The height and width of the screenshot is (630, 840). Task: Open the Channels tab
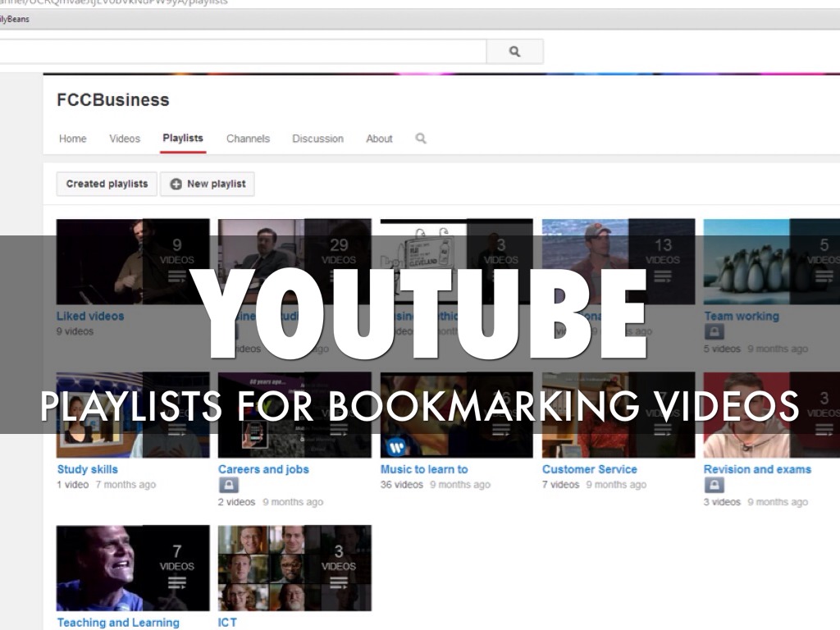pyautogui.click(x=248, y=139)
